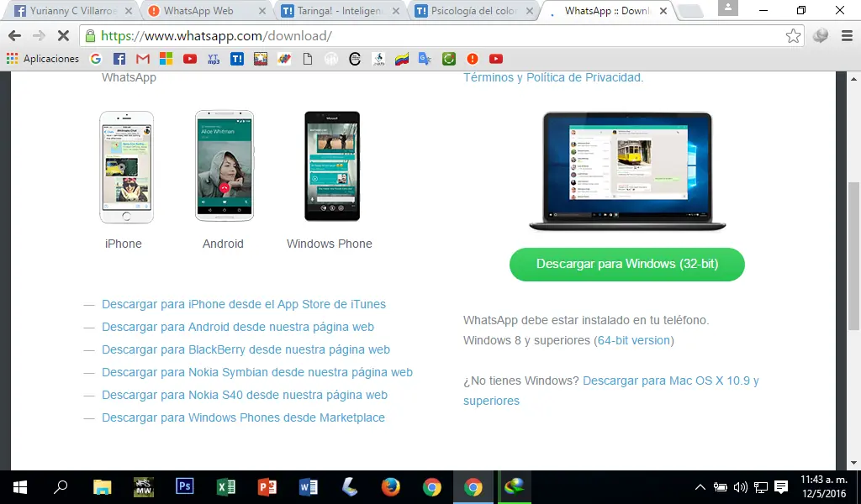861x504 pixels.
Task: Open the Chrome hamburger menu
Action: (x=847, y=35)
